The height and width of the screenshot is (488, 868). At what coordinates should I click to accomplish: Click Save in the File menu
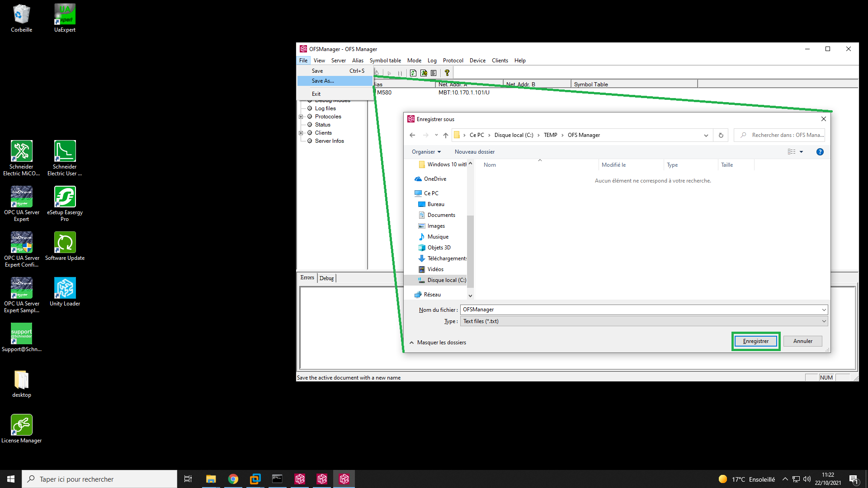point(335,71)
